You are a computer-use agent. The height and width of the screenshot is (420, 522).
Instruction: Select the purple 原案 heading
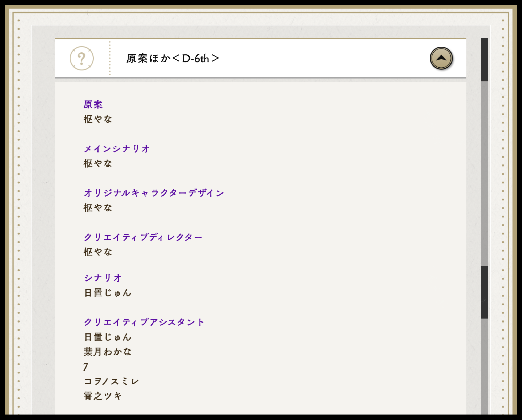pyautogui.click(x=93, y=105)
